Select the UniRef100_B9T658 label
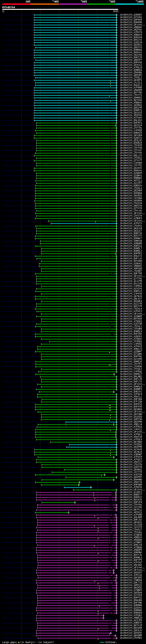Image resolution: width=146 pixels, height=644 pixels. pyautogui.click(x=131, y=261)
